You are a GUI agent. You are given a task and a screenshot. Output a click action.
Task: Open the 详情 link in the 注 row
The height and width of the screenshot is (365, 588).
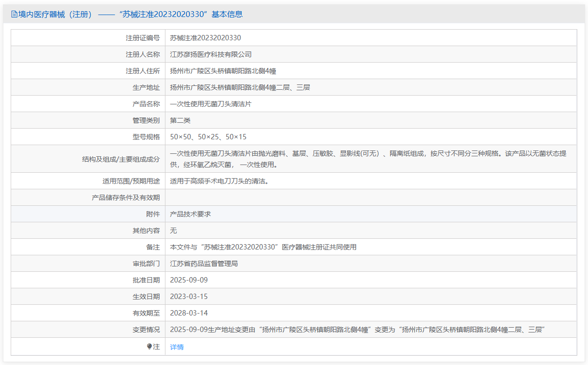click(x=177, y=347)
